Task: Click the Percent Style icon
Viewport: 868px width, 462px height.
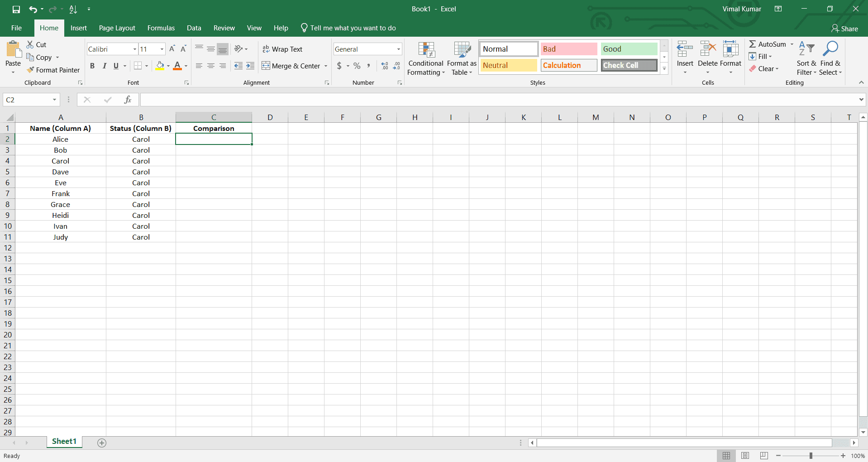Action: click(357, 66)
